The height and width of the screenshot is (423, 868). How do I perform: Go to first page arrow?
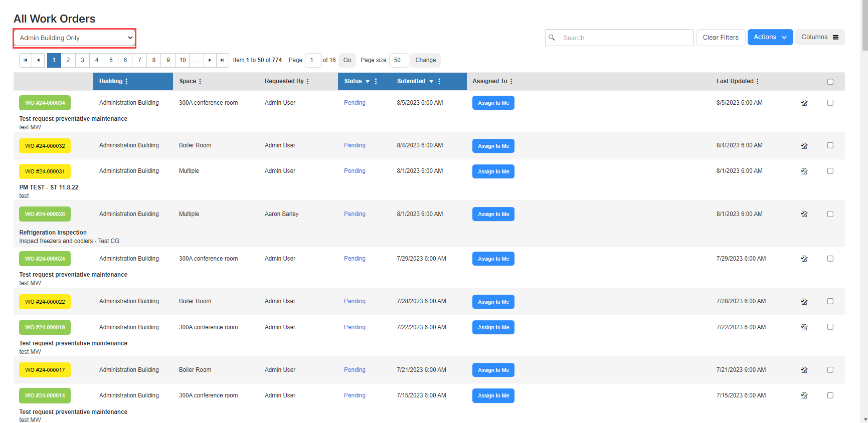point(26,60)
